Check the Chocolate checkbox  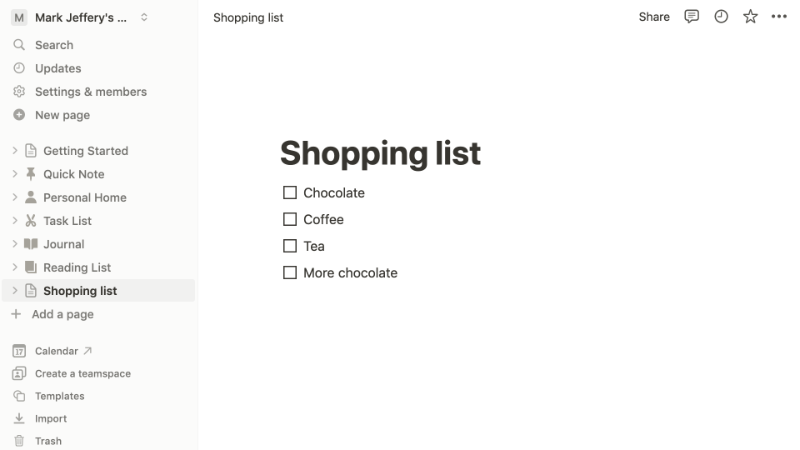[290, 193]
